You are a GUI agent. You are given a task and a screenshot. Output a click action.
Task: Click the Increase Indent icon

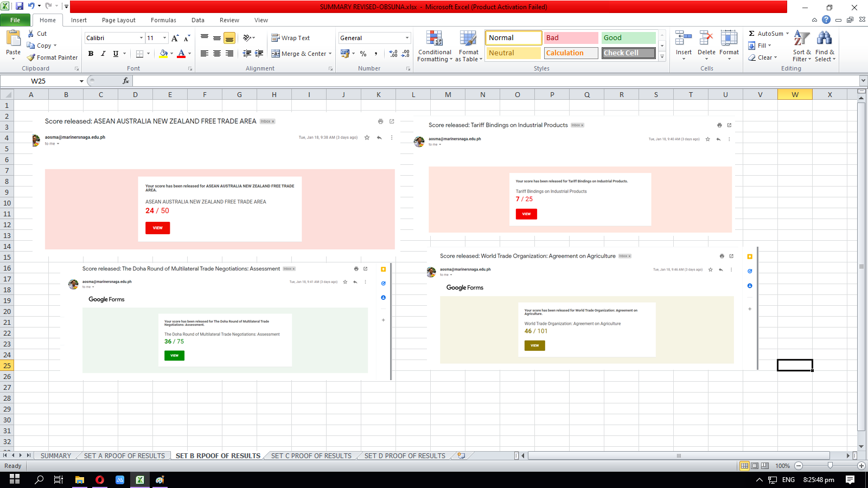tap(259, 54)
